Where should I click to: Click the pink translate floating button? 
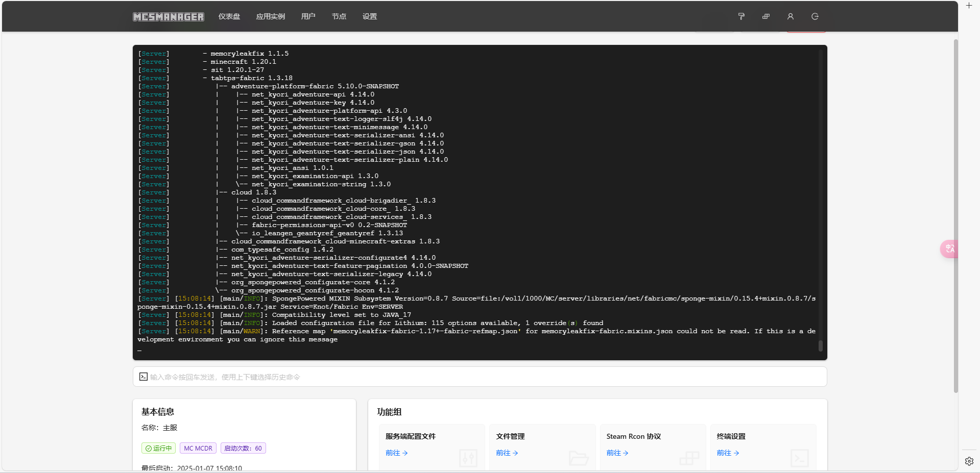(949, 248)
